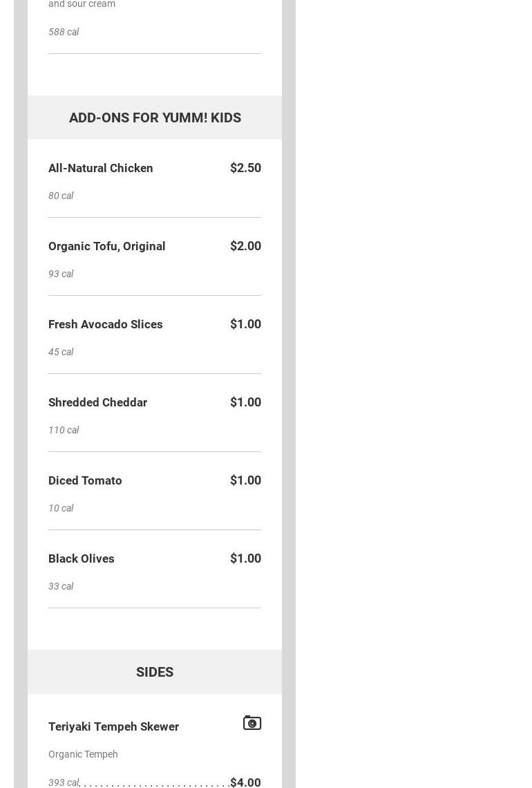Click the Organic Tempeh description text

[x=83, y=754]
